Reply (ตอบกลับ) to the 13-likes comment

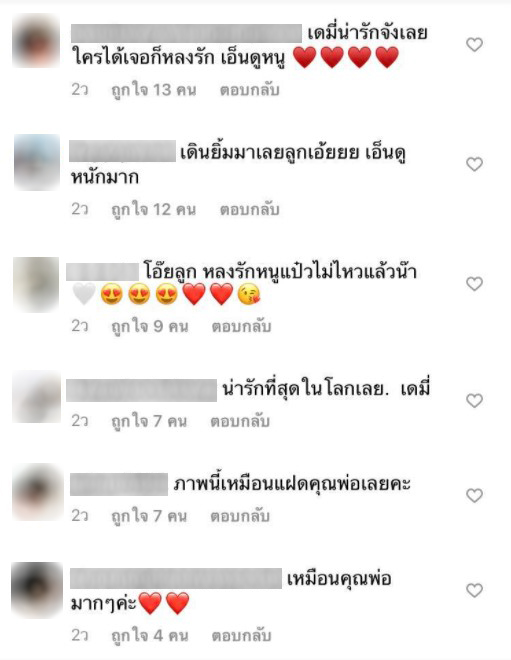pos(250,90)
